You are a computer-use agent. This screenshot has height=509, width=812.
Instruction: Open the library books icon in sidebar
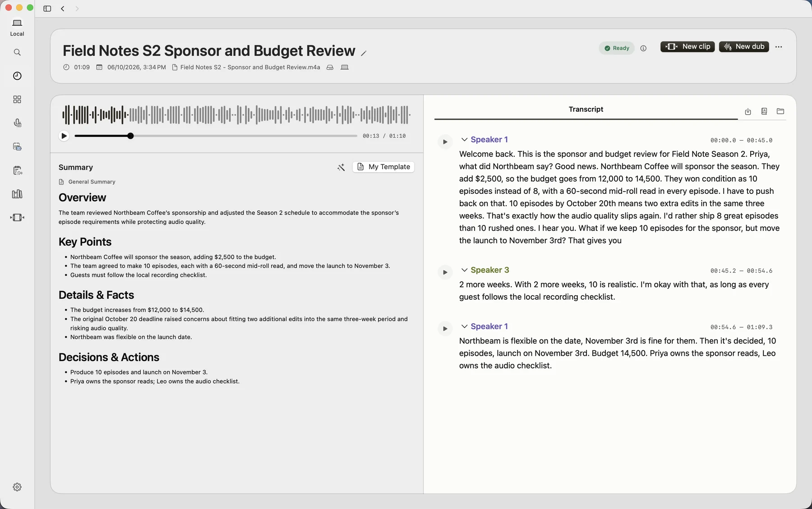click(17, 194)
